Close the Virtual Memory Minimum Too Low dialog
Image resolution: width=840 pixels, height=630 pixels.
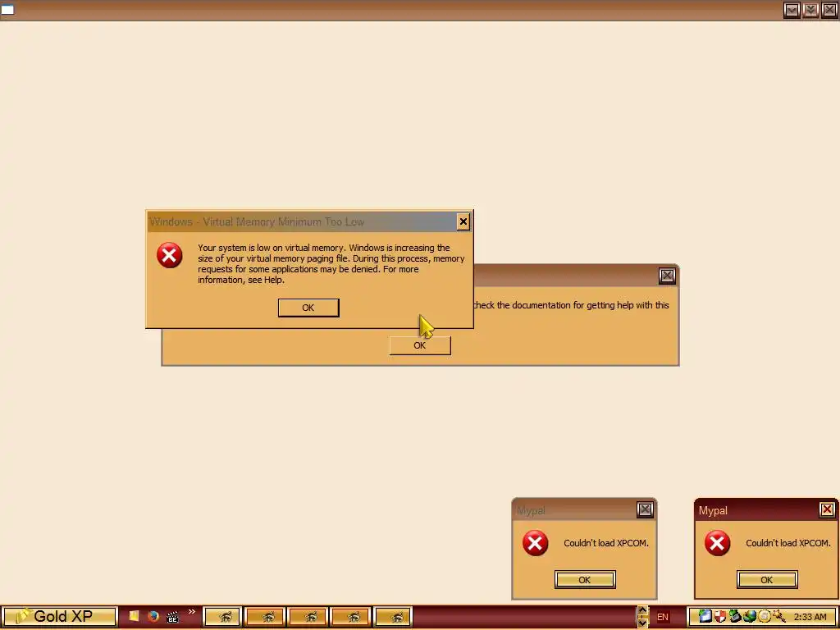click(463, 221)
